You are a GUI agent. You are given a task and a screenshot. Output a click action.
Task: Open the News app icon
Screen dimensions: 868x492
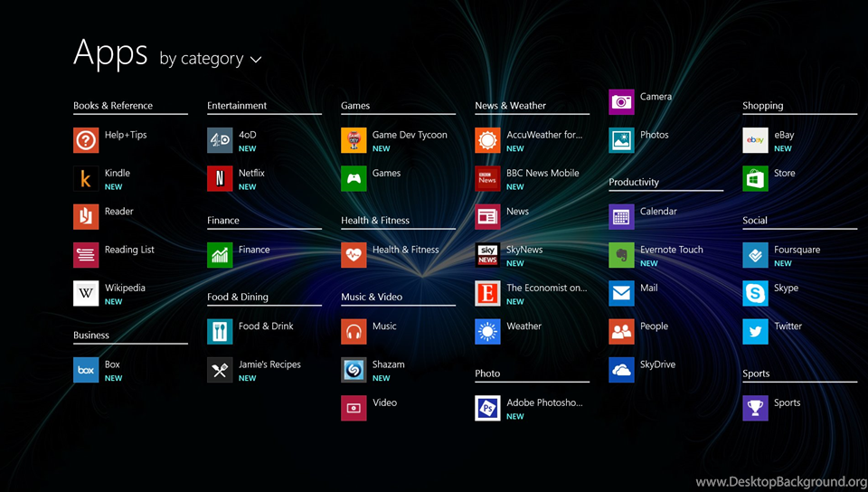click(x=487, y=216)
